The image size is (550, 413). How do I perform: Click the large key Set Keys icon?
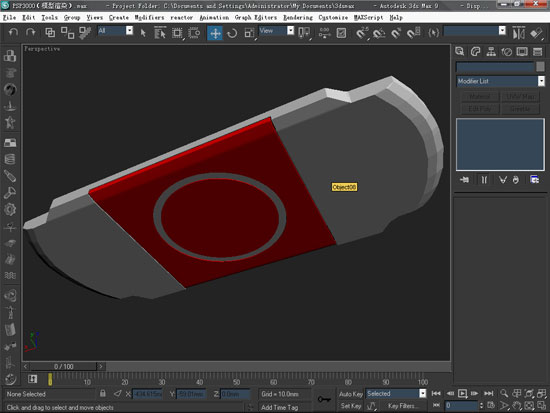point(324,399)
